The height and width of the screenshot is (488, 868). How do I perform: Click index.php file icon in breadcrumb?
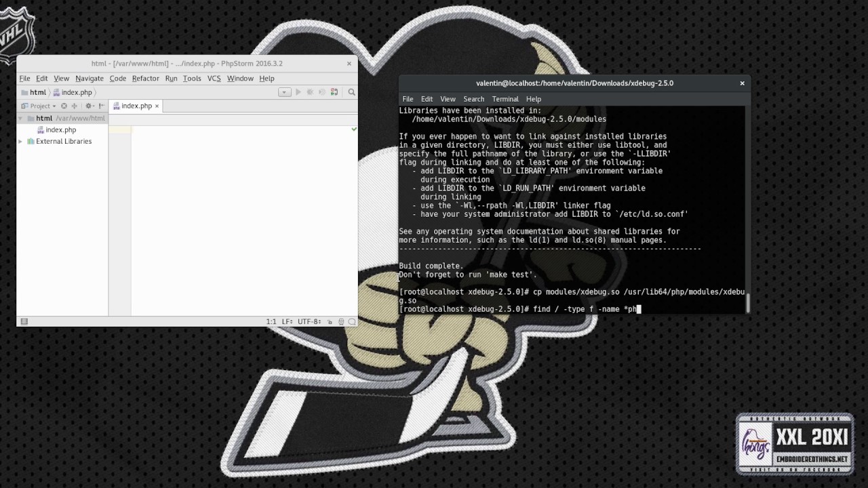click(x=56, y=92)
